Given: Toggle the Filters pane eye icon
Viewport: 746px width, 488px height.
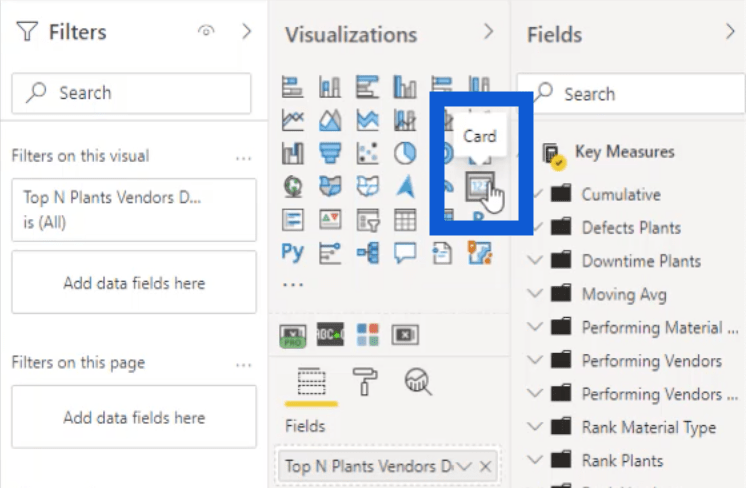Looking at the screenshot, I should tap(206, 31).
